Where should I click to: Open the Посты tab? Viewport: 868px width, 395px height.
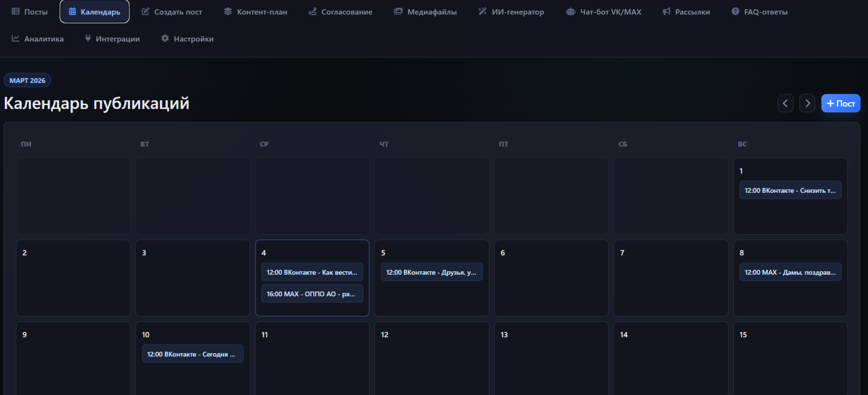coord(30,12)
